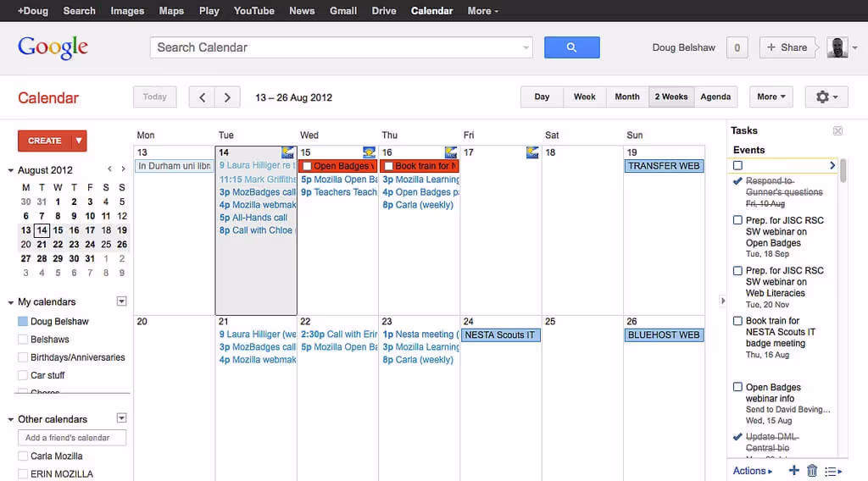This screenshot has width=868, height=481.
Task: Check off Prep for JISC webinar on Web Literacies
Action: click(737, 270)
